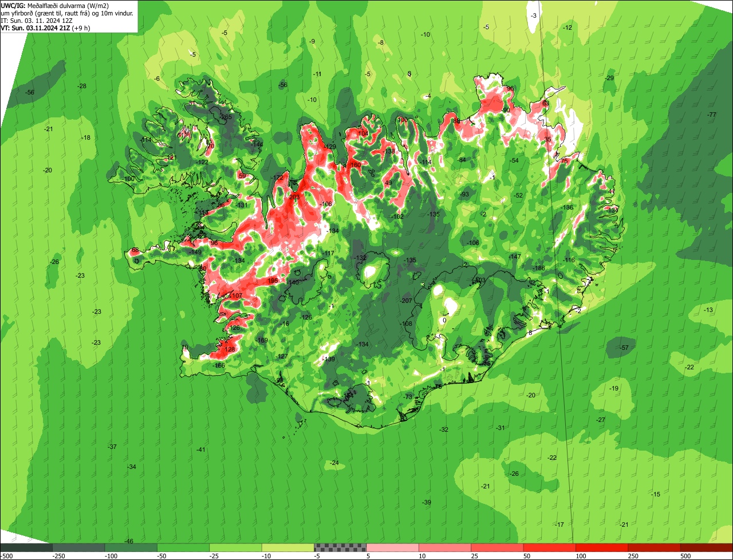Click the legend swatch between 250 and 500
The height and width of the screenshot is (560, 733).
point(654,547)
